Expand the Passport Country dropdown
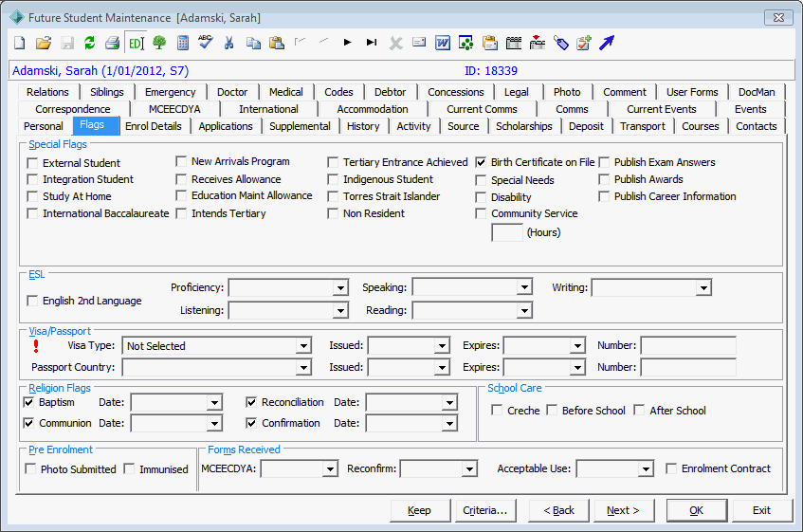 tap(303, 367)
